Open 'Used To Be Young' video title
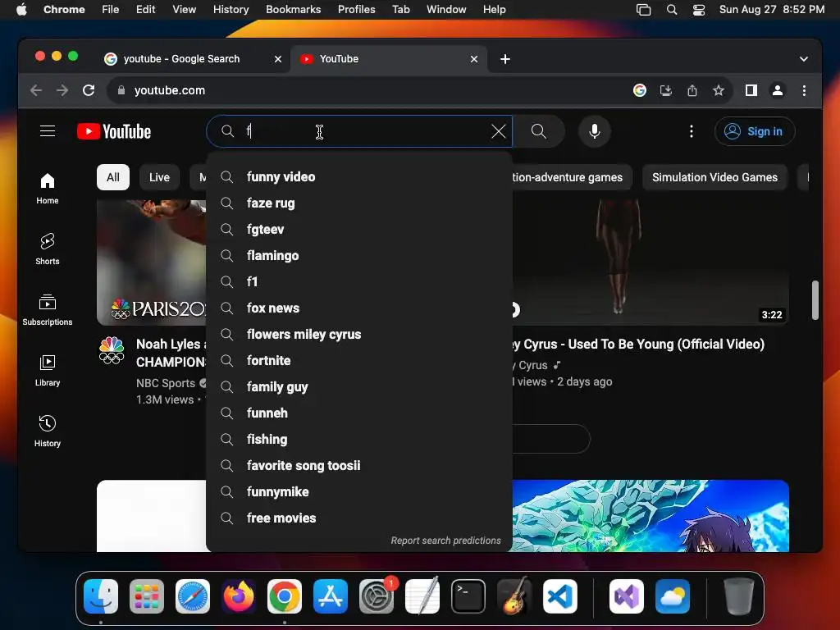The image size is (840, 630). click(638, 344)
